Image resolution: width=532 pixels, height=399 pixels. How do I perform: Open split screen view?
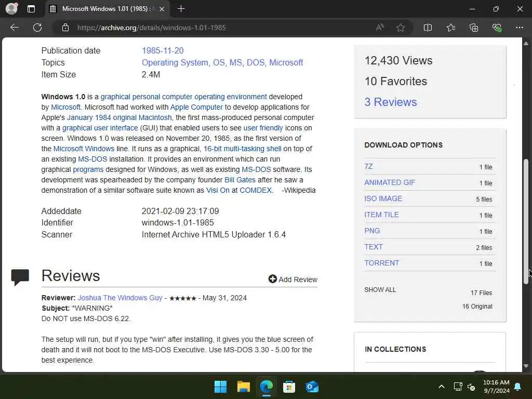click(x=428, y=28)
